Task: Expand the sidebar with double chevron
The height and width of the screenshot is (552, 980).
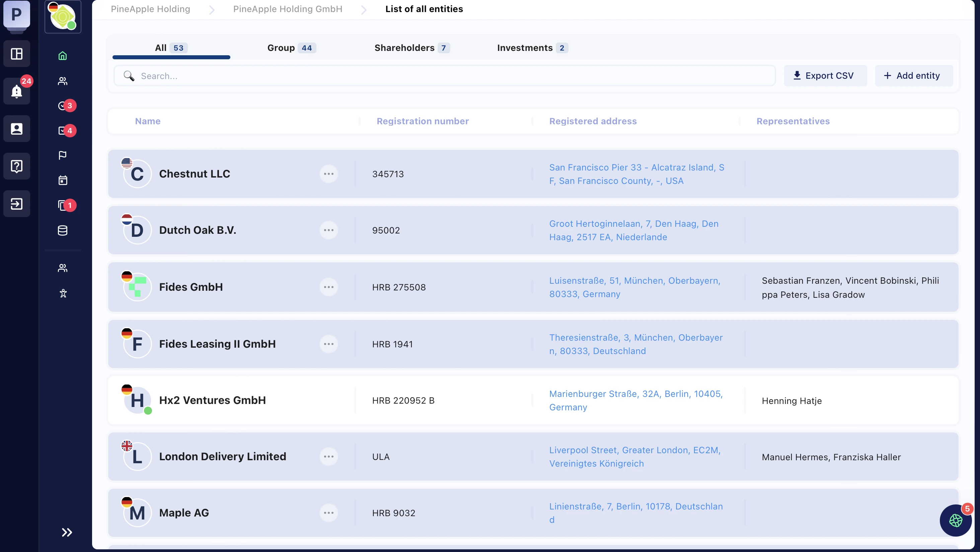Action: [67, 532]
